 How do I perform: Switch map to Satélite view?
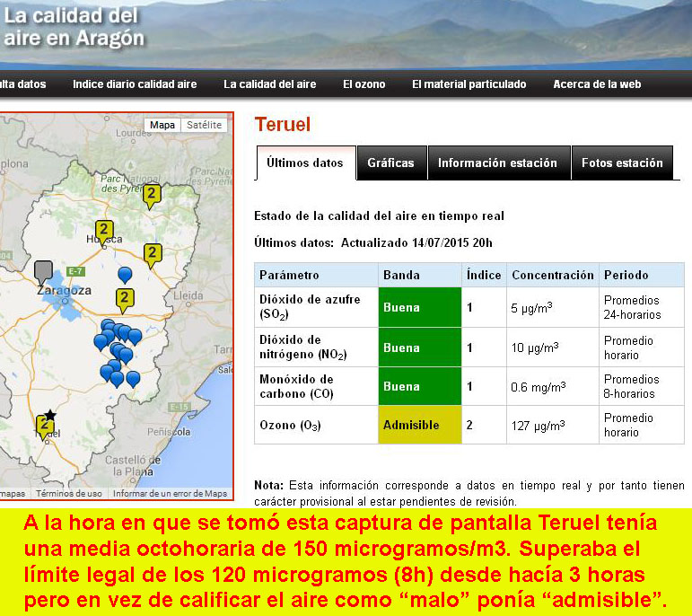point(204,125)
